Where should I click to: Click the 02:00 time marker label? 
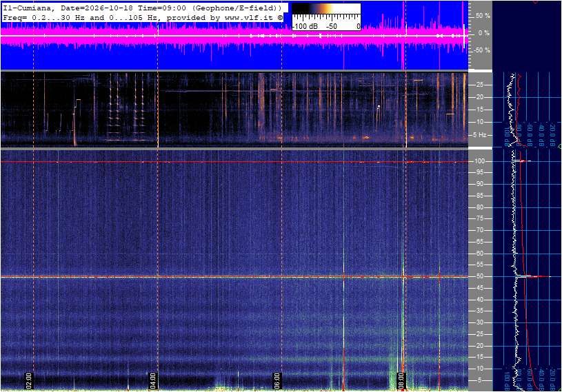[29, 380]
